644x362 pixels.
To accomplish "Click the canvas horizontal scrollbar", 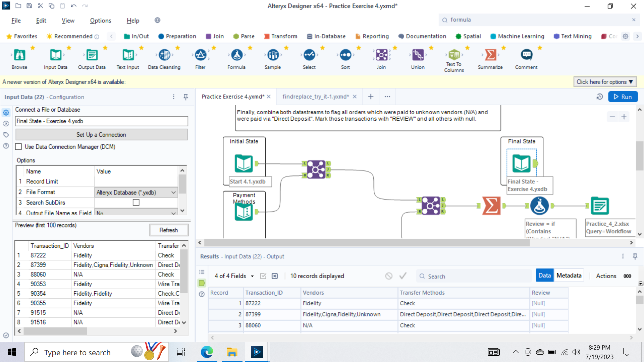I will [x=367, y=242].
